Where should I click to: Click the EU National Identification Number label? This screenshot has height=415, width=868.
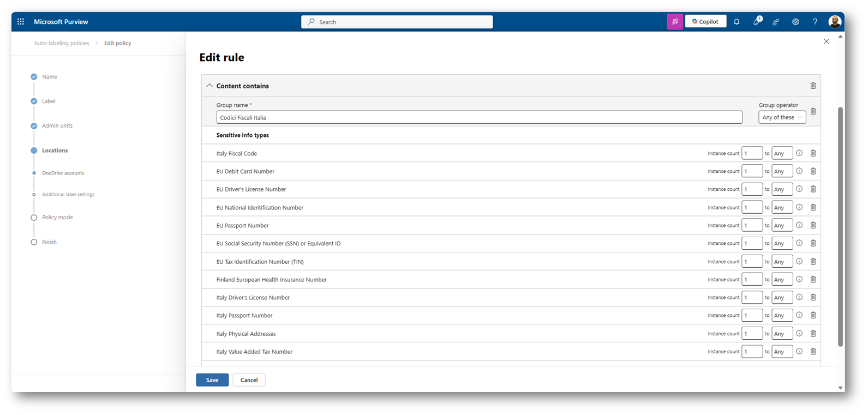coord(260,208)
